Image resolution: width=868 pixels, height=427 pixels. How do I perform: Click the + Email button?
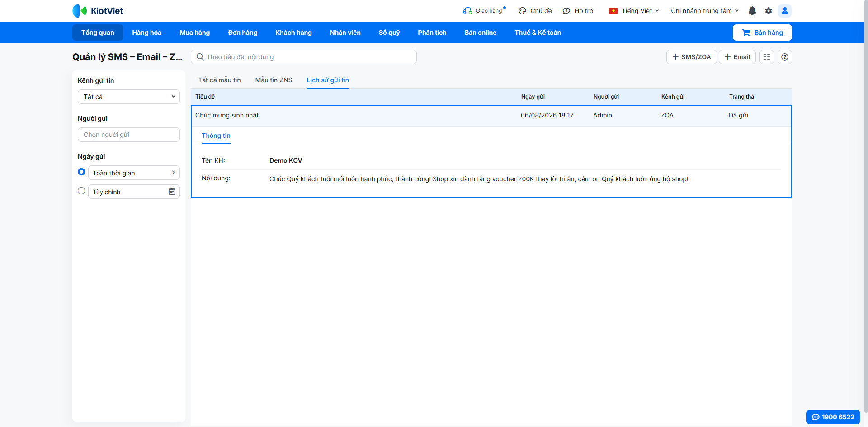[737, 57]
